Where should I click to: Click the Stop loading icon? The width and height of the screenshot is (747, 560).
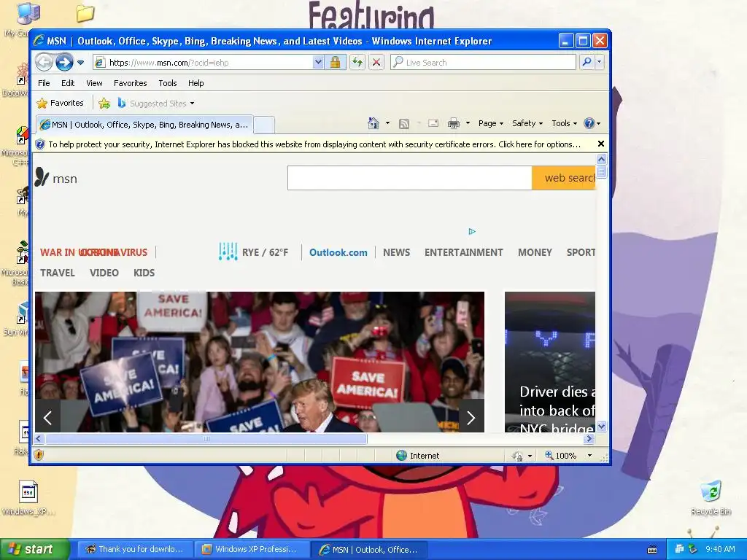[x=376, y=63]
